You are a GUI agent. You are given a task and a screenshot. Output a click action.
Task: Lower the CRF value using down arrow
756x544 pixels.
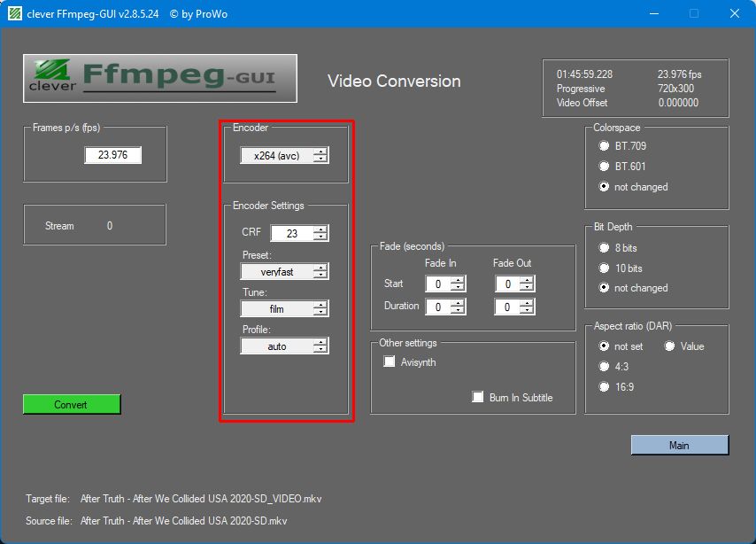tap(320, 237)
